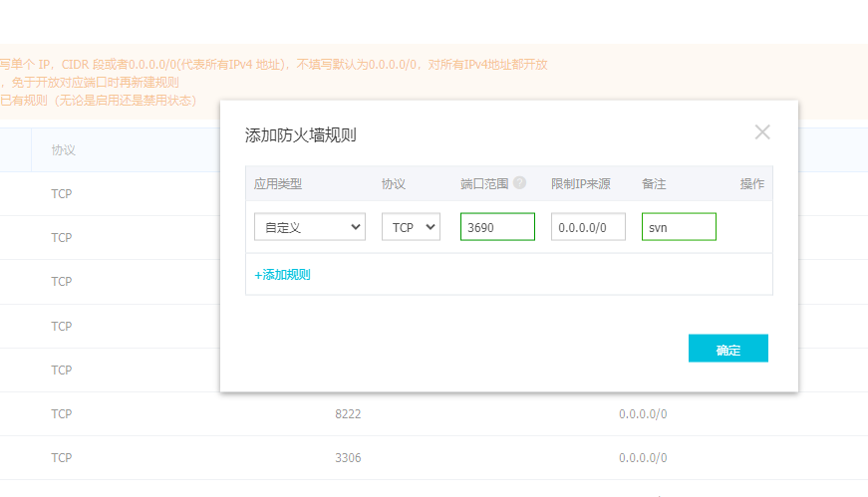Select the row with port 8222

[x=348, y=413]
